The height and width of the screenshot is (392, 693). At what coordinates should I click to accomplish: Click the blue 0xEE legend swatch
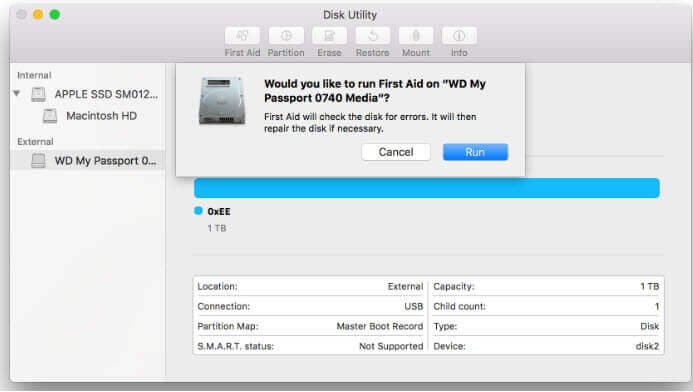click(198, 211)
